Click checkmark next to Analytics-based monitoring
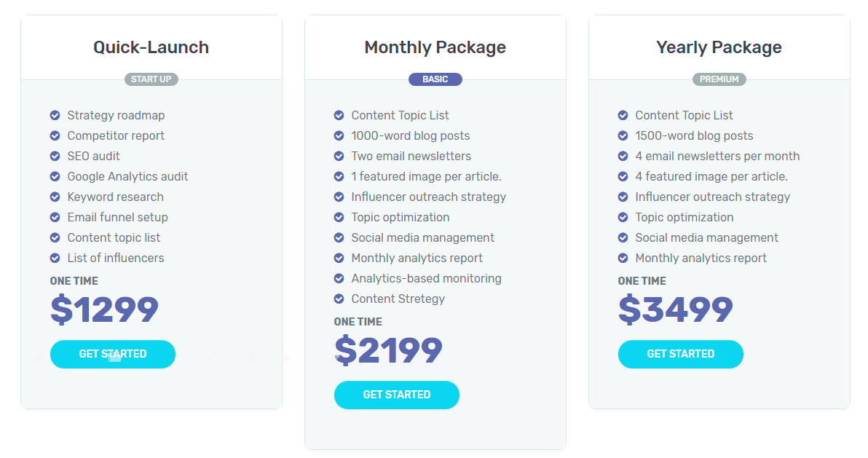This screenshot has width=868, height=458. pyautogui.click(x=339, y=278)
